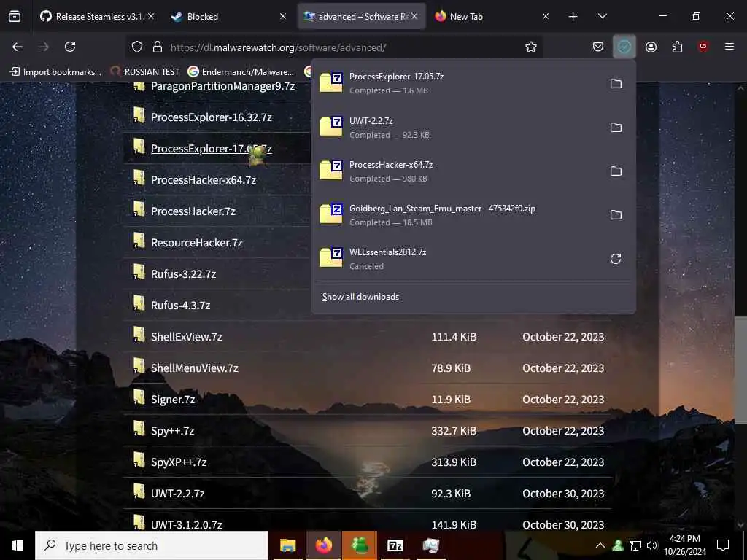Viewport: 747px width, 560px height.
Task: Open the Firefox account menu
Action: (651, 47)
